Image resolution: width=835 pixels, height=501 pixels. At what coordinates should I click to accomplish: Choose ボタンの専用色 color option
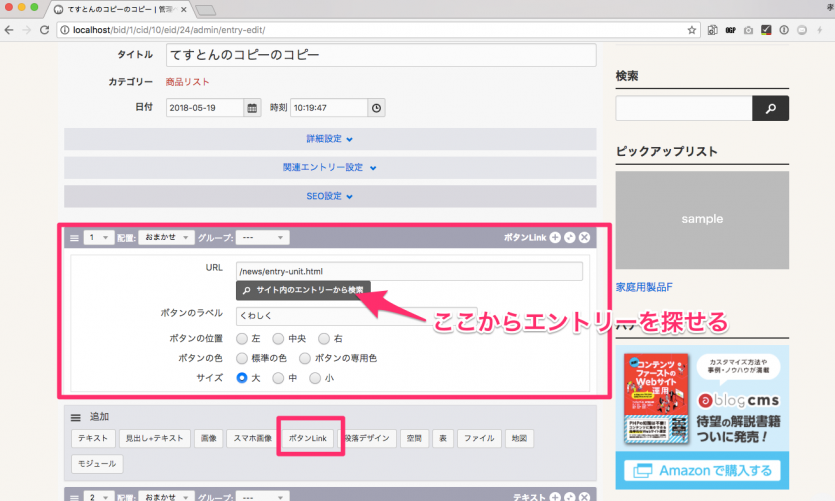(x=305, y=358)
